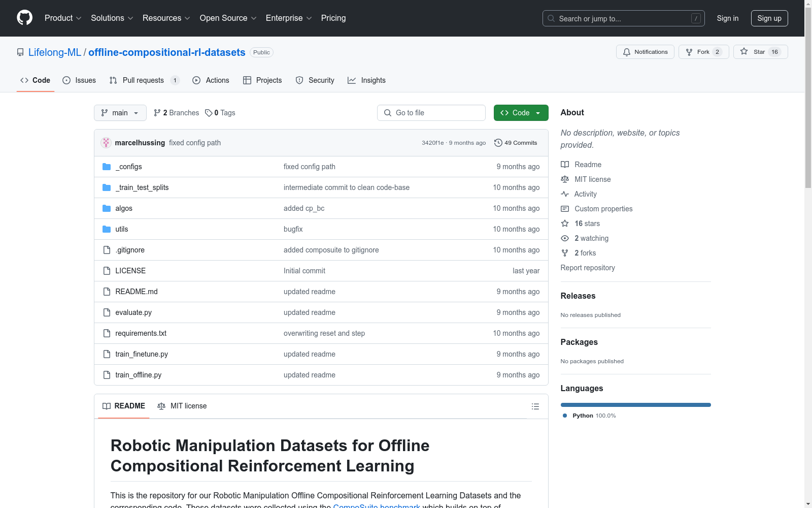Viewport: 812px width, 508px height.
Task: Open the main branch selector
Action: [120, 113]
